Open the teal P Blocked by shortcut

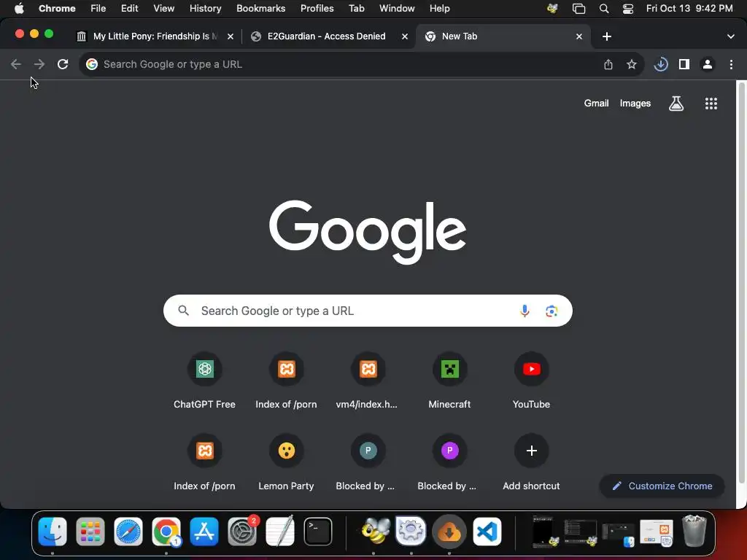click(x=368, y=463)
